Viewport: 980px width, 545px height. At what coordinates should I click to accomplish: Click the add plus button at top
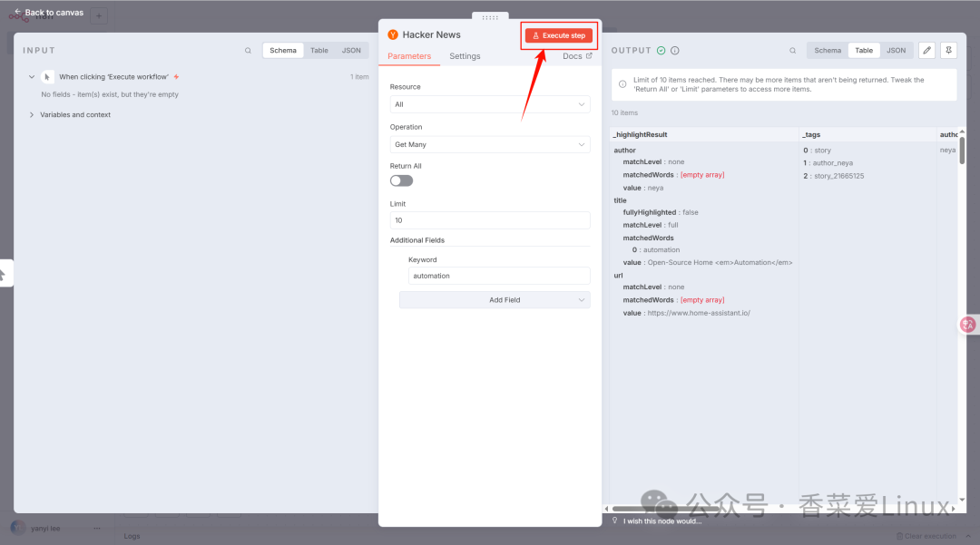point(99,15)
